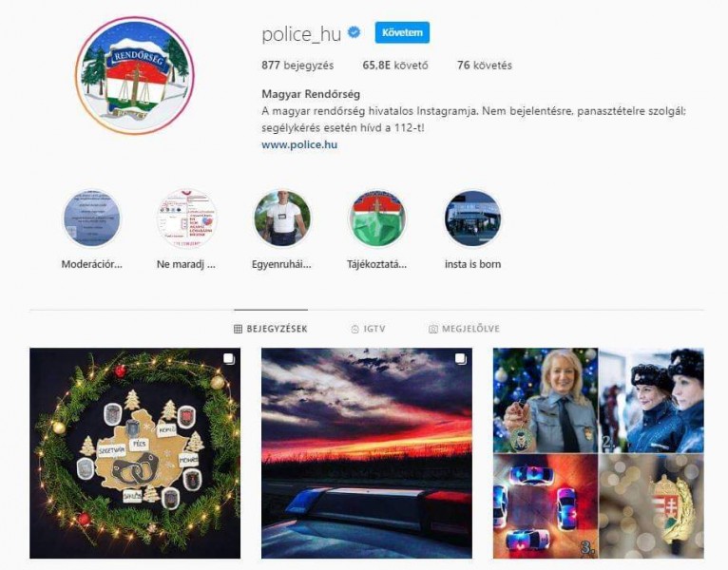Show the 65,8E követő followers list
728x570 pixels.
(x=395, y=65)
